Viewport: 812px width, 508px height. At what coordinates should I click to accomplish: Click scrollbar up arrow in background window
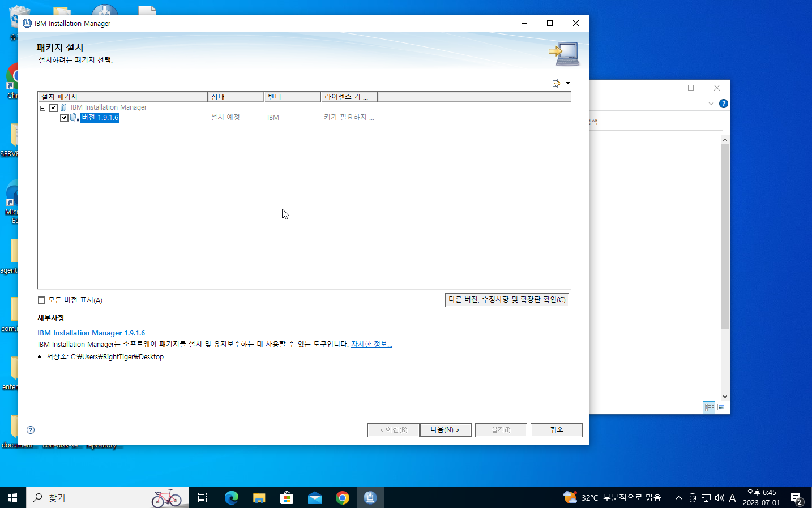(725, 140)
